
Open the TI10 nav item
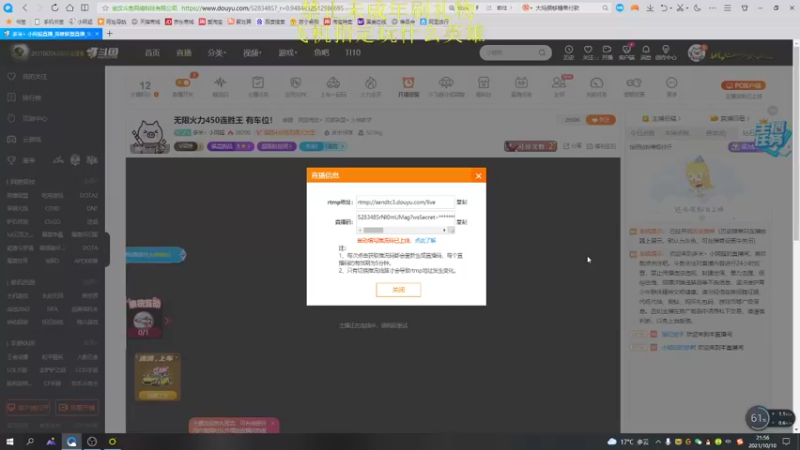pyautogui.click(x=353, y=53)
